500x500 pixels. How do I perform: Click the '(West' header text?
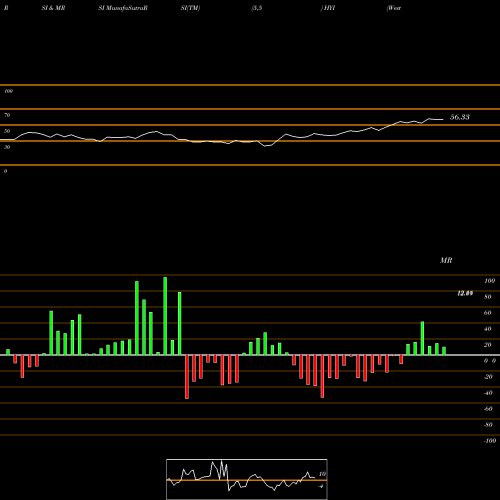point(394,8)
